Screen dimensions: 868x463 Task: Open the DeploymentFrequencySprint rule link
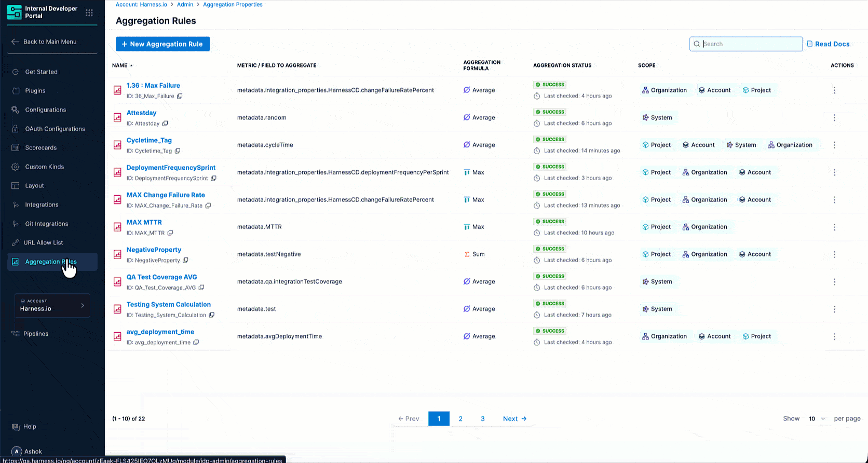pyautogui.click(x=171, y=168)
